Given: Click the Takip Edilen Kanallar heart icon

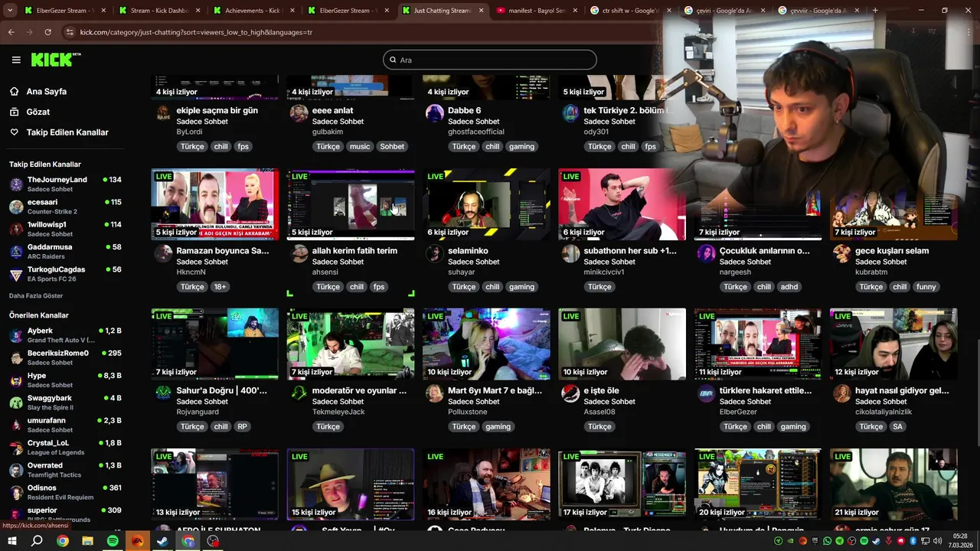Looking at the screenshot, I should click(x=14, y=132).
